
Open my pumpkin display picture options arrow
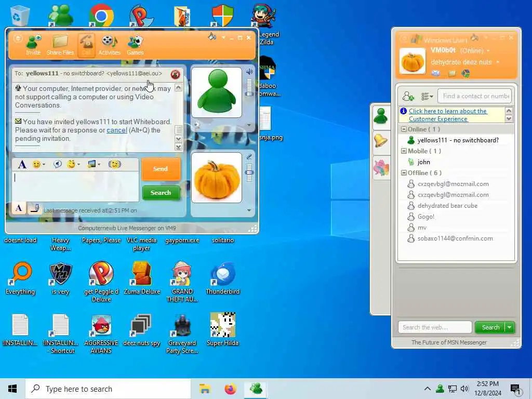[249, 210]
